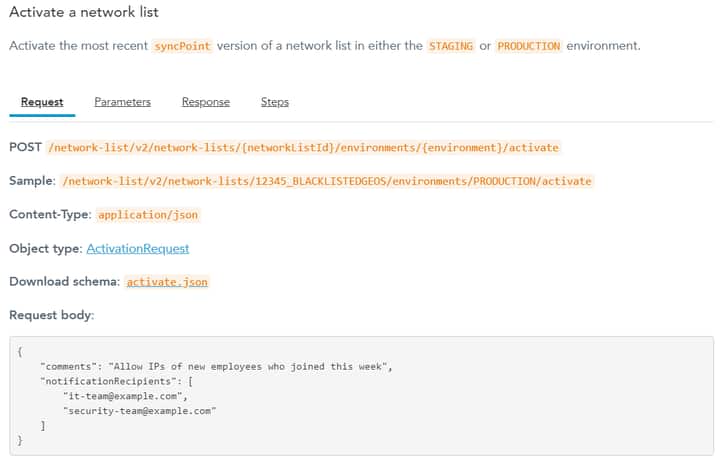Click the 'Request body:' label
This screenshot has width=720, height=463.
click(51, 316)
